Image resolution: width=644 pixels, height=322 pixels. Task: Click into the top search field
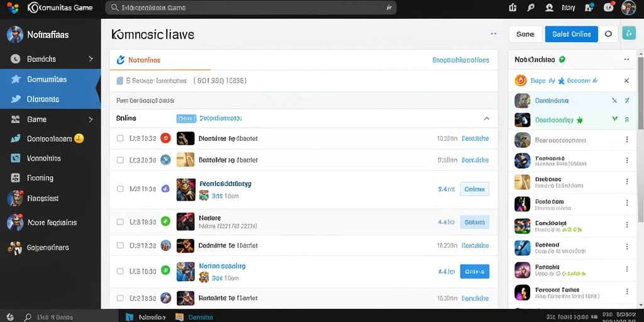point(250,8)
